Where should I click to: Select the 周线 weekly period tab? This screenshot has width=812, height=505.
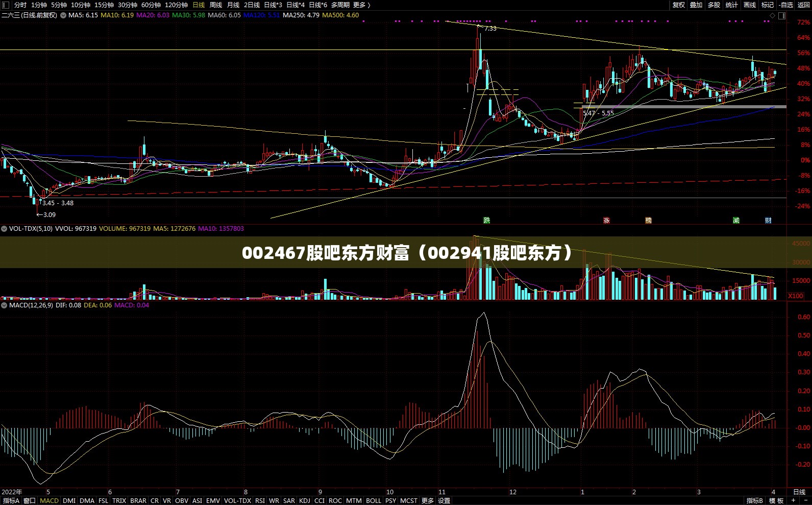point(216,5)
